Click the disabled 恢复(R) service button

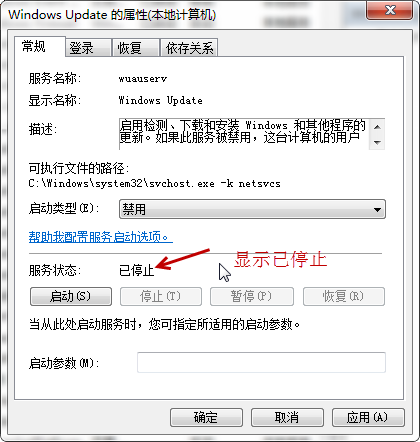click(x=344, y=296)
